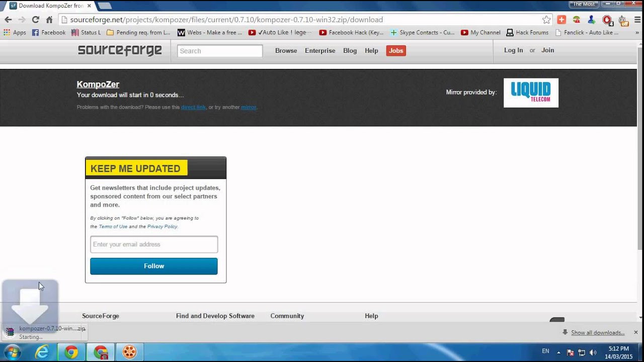The height and width of the screenshot is (362, 644).
Task: Bookmark this page with the star icon
Action: point(546,20)
